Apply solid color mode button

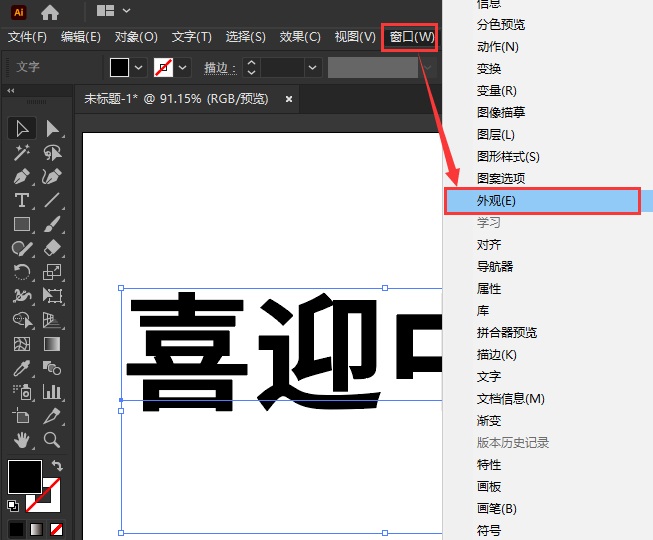17,529
